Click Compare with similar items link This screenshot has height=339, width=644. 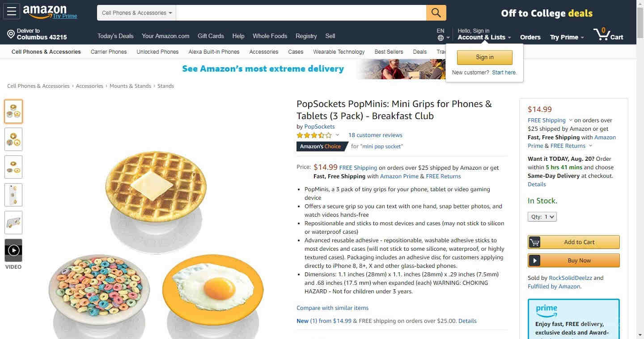332,308
